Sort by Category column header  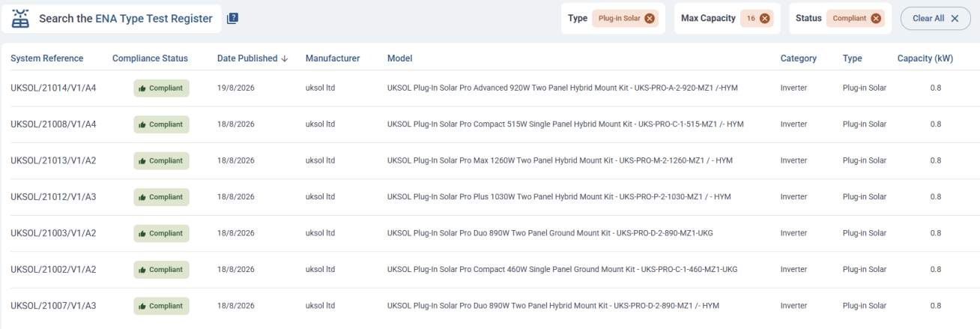(x=799, y=58)
